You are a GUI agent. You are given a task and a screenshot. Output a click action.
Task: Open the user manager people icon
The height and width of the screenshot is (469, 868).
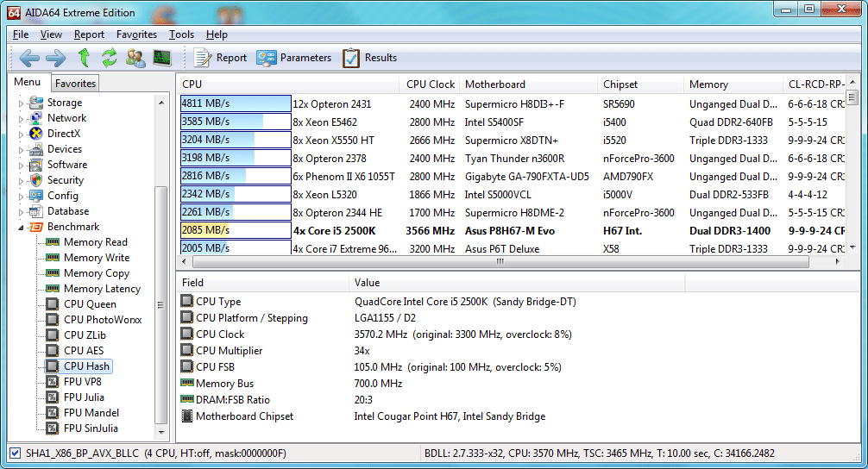(x=135, y=58)
